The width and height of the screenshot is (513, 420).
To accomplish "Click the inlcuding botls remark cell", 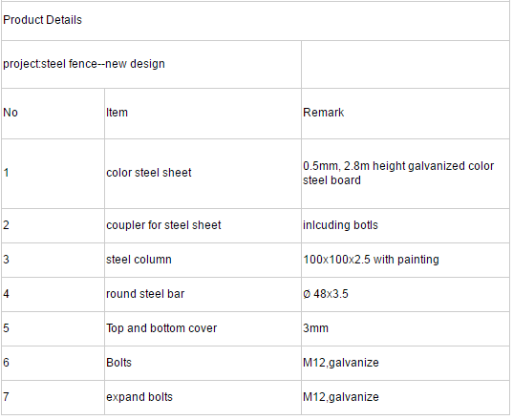I will point(405,225).
